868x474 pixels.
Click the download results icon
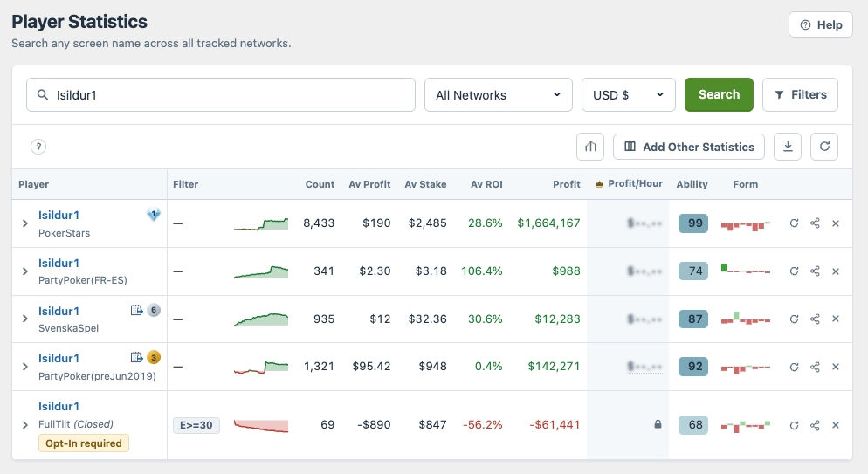[x=788, y=147]
